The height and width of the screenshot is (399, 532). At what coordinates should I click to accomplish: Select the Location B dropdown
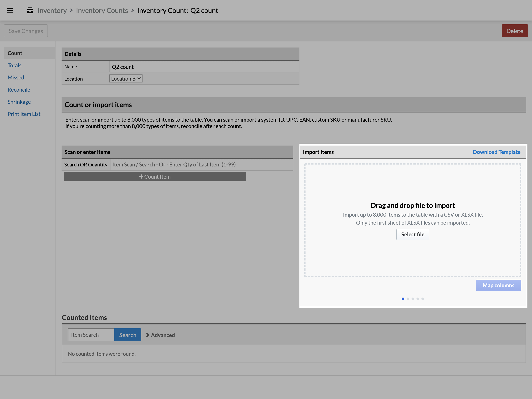pos(126,78)
